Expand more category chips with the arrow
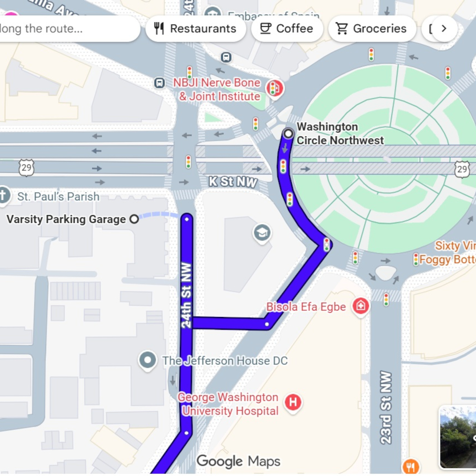The width and height of the screenshot is (476, 476). point(444,29)
